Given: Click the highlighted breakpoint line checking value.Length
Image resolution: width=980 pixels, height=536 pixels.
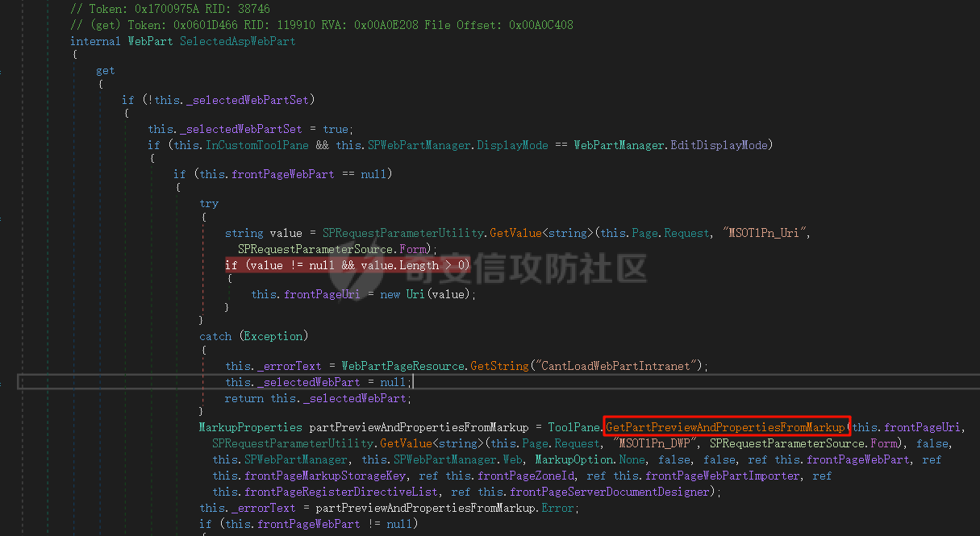Looking at the screenshot, I should tap(347, 265).
